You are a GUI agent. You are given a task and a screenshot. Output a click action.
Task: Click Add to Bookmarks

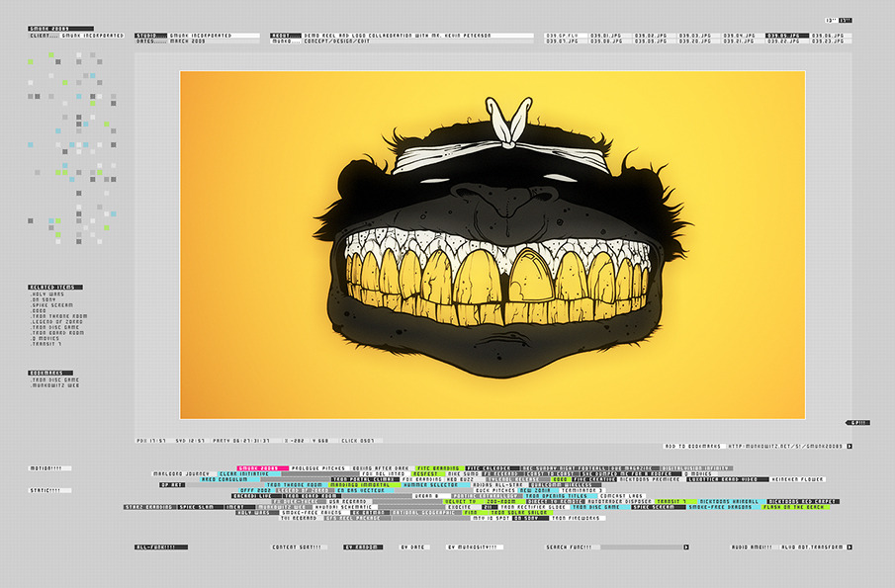click(693, 446)
